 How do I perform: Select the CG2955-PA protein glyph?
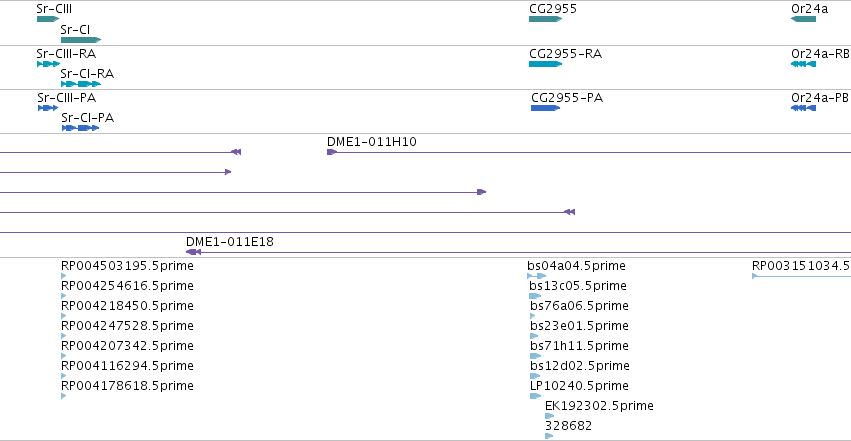tap(545, 108)
